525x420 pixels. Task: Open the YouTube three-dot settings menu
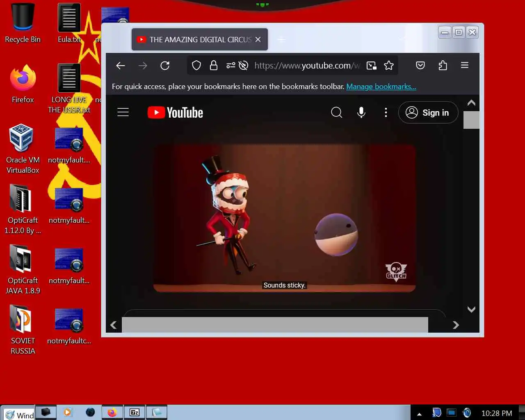386,112
